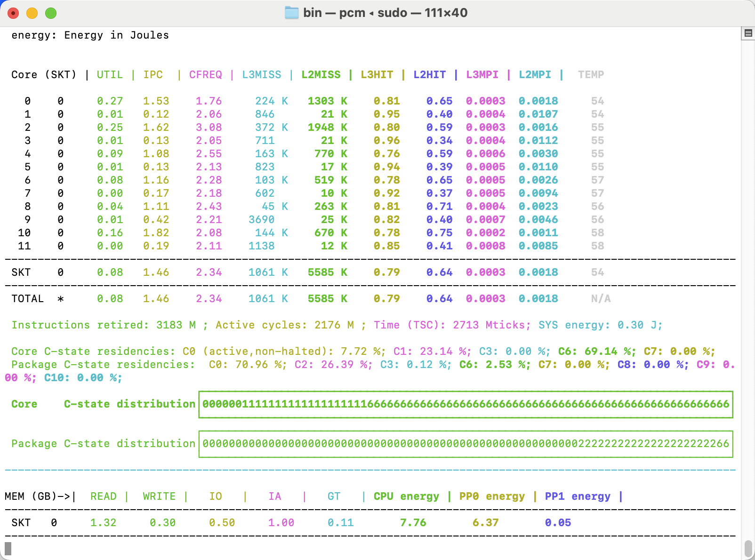Click the CPU energy value 7.76
The width and height of the screenshot is (755, 560).
tap(413, 523)
